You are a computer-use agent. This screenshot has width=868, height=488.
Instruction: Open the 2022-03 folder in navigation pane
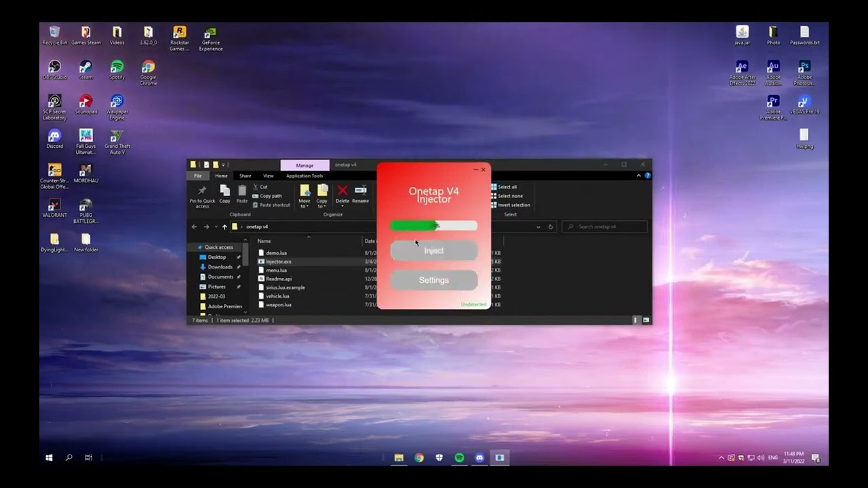[217, 296]
